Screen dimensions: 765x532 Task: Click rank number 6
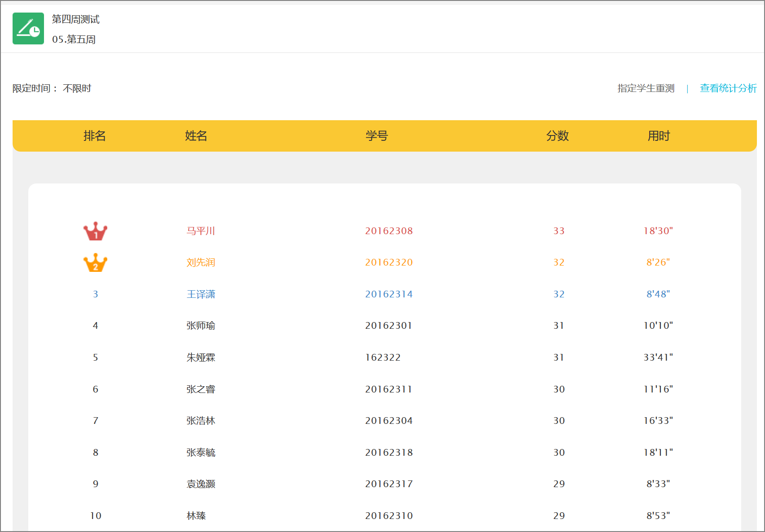[x=96, y=389]
